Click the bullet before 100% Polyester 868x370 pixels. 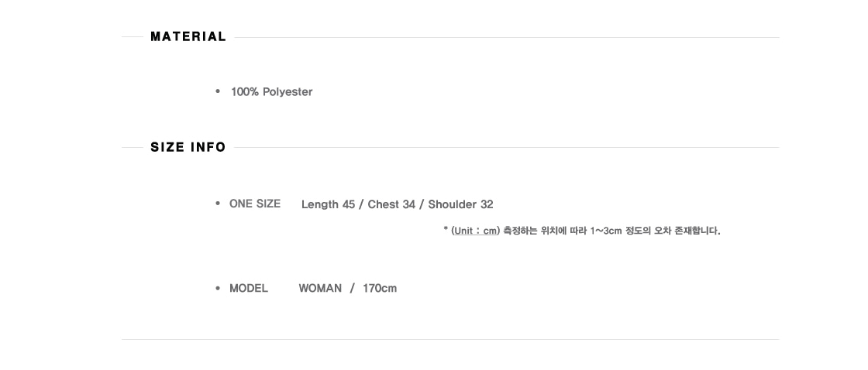click(x=218, y=92)
